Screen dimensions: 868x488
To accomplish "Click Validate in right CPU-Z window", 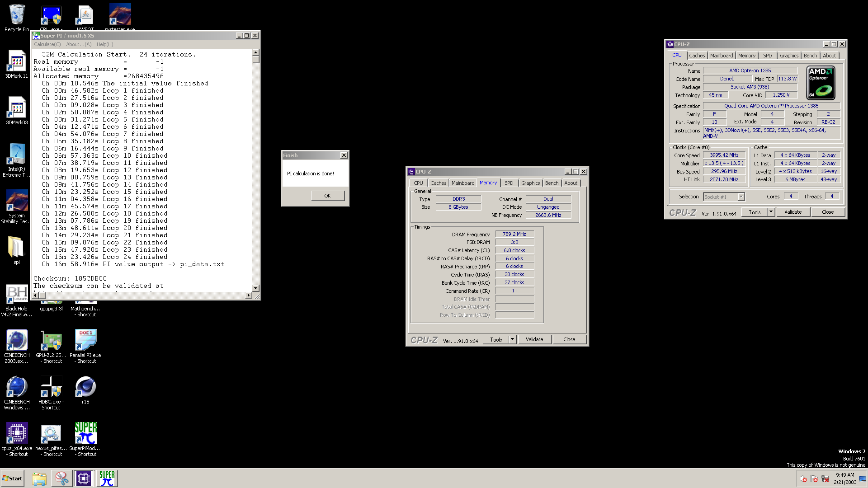I will coord(793,212).
